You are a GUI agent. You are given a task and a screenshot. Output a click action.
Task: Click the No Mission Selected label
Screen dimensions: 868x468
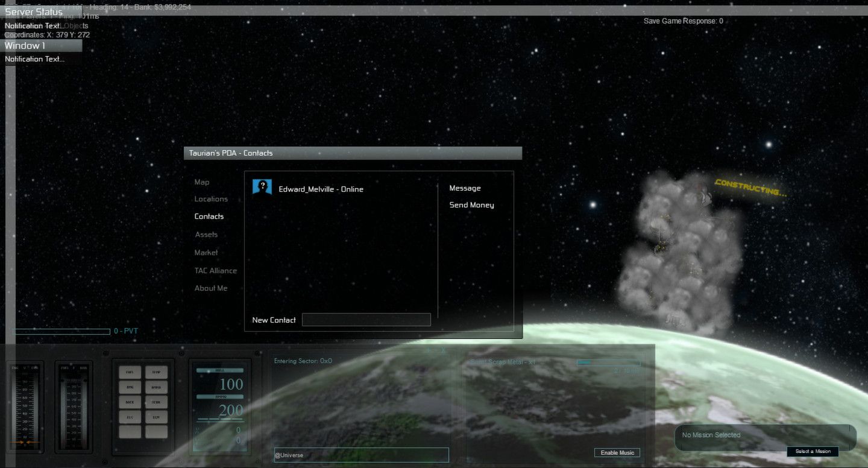pyautogui.click(x=711, y=435)
